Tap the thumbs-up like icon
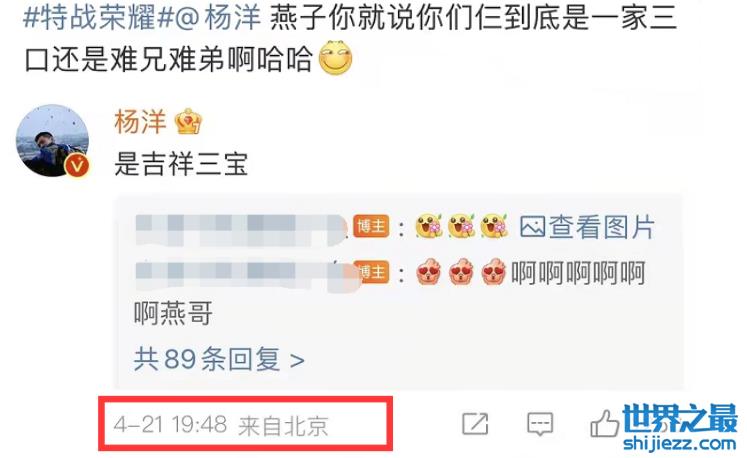This screenshot has height=458, width=747. [605, 423]
